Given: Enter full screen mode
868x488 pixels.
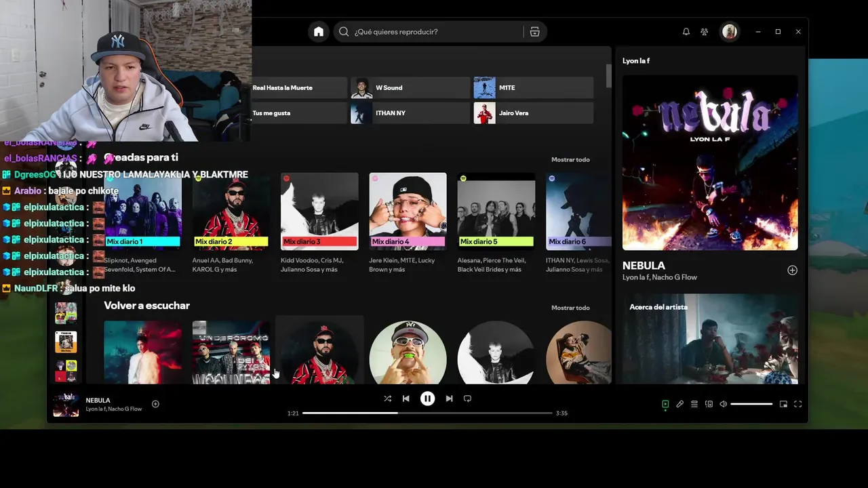Looking at the screenshot, I should [797, 404].
